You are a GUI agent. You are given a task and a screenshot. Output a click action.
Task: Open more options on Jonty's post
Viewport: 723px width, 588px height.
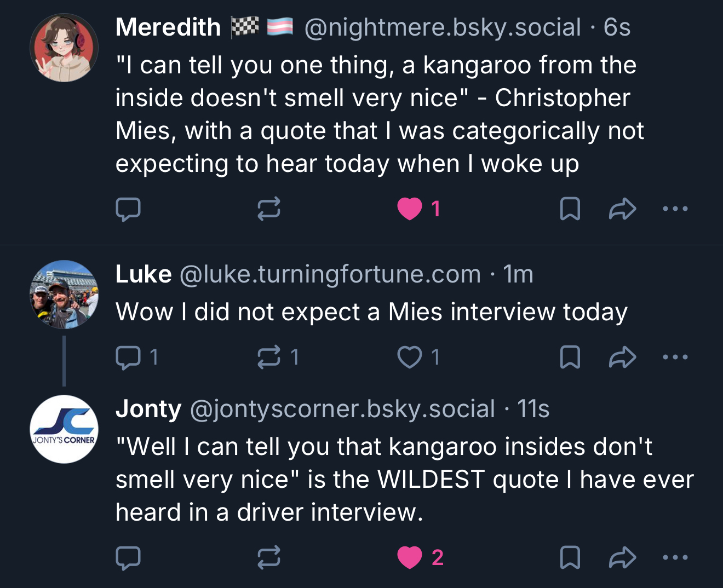(x=675, y=558)
